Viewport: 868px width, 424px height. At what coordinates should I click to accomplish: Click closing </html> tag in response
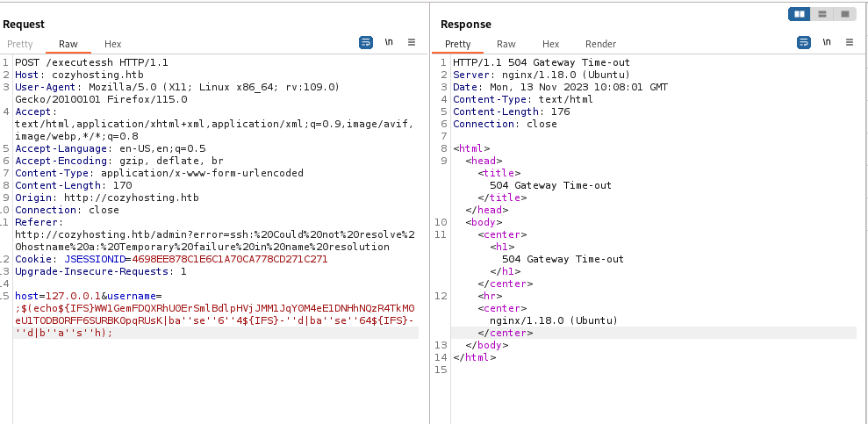(475, 357)
